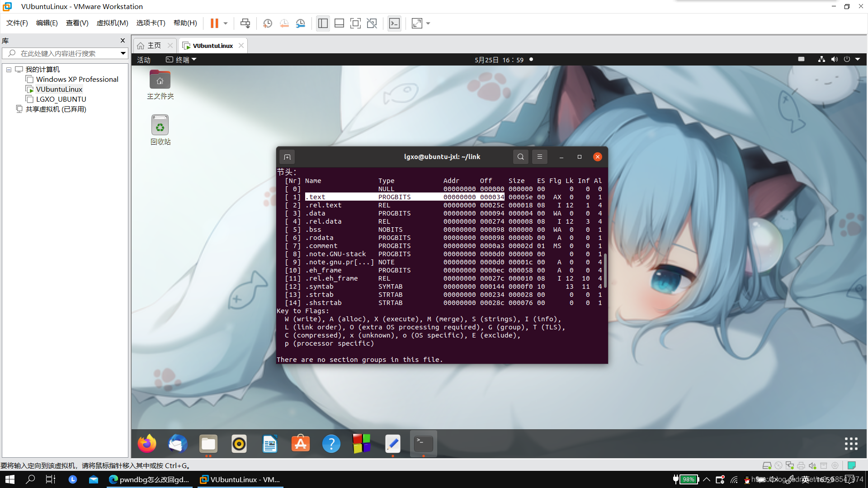Click the .symtab row in terminal output
Screen dimensions: 868x488
pos(443,286)
